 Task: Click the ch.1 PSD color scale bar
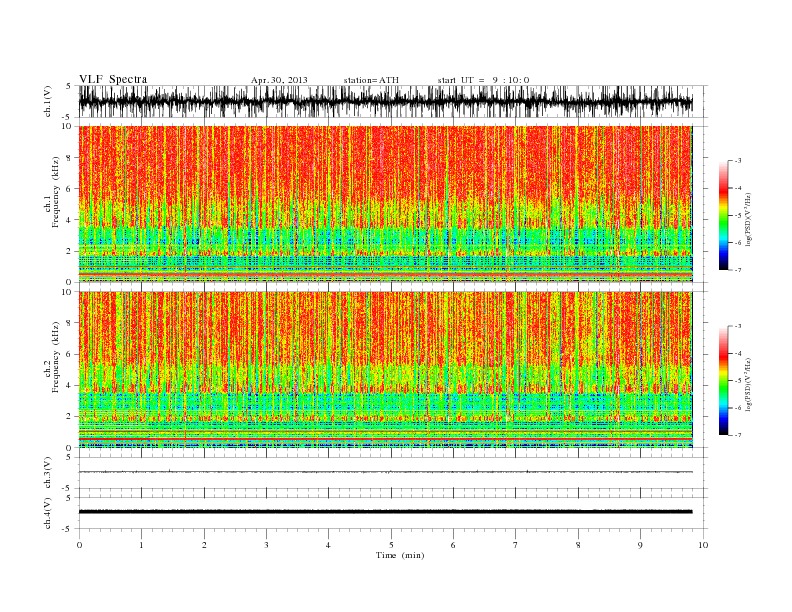(x=723, y=215)
